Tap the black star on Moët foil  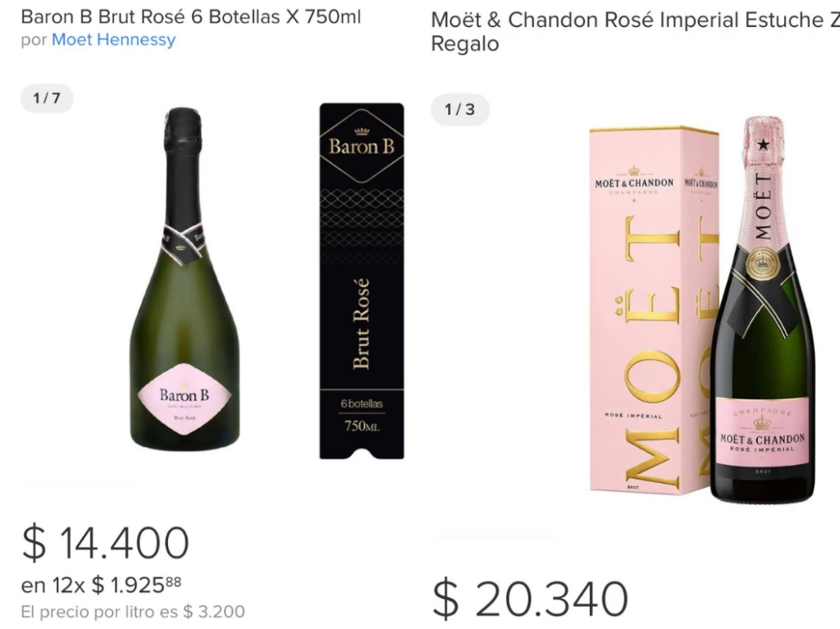pyautogui.click(x=764, y=145)
